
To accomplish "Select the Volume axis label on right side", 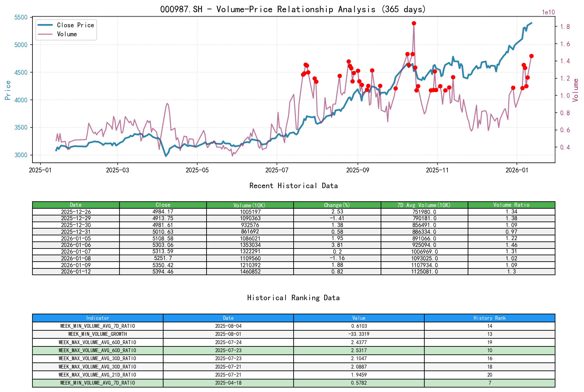I will coord(576,89).
